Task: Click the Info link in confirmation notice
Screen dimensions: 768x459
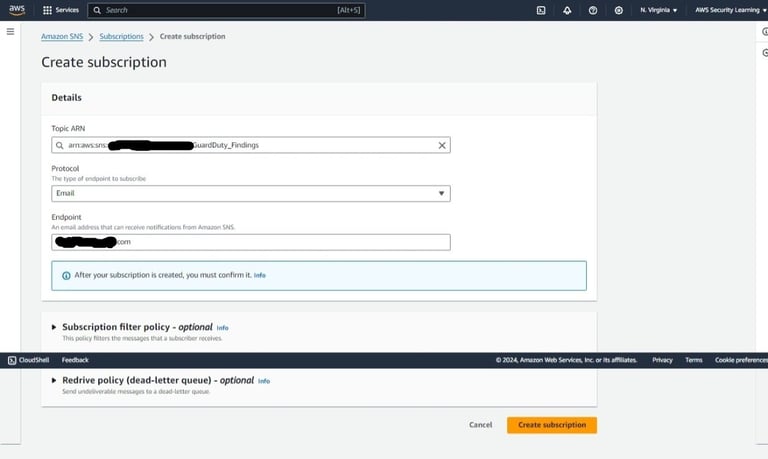Action: pyautogui.click(x=260, y=275)
